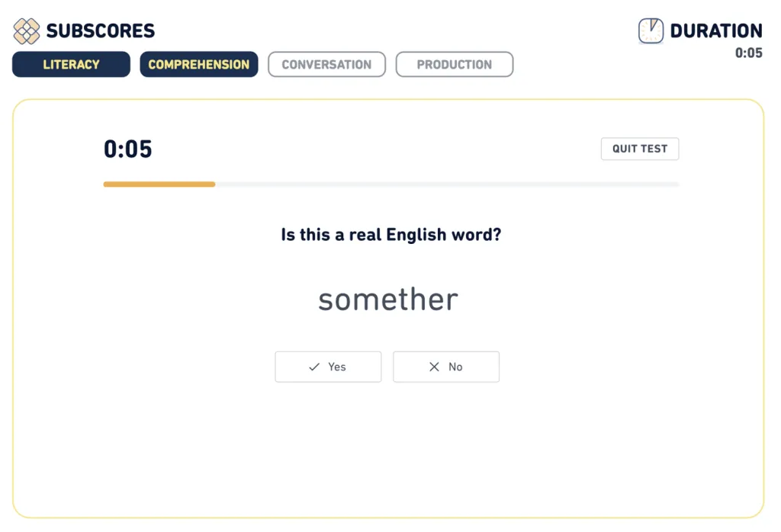Click the X icon inside the No button
781x532 pixels.
(x=433, y=367)
